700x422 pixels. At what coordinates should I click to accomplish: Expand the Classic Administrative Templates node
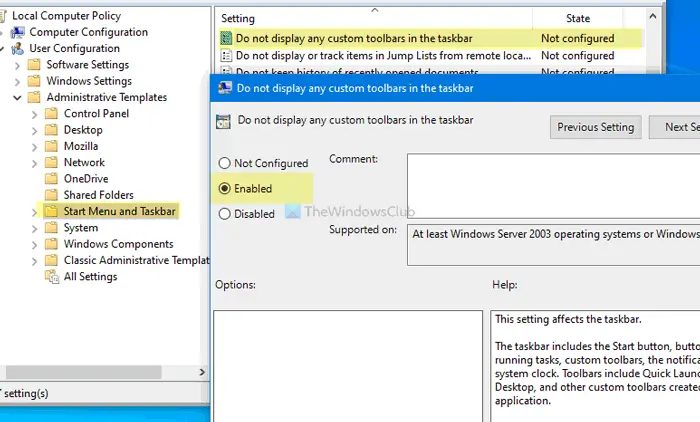34,262
